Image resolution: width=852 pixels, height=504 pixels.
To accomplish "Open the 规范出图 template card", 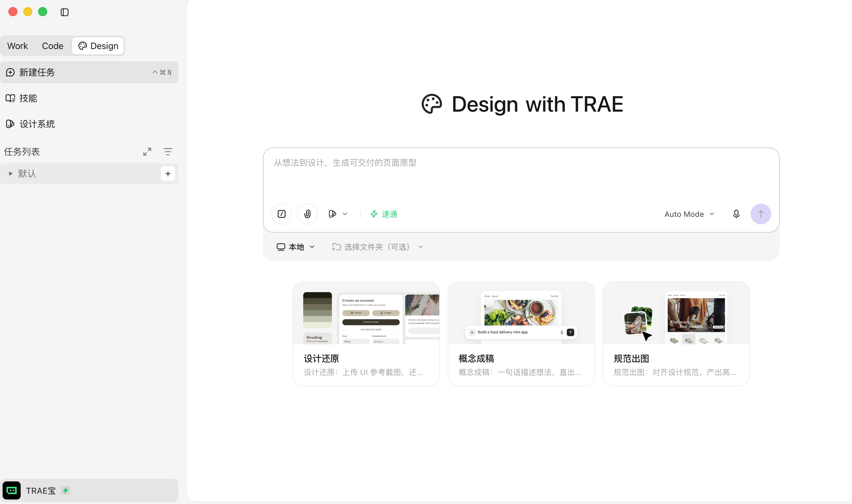I will [676, 334].
